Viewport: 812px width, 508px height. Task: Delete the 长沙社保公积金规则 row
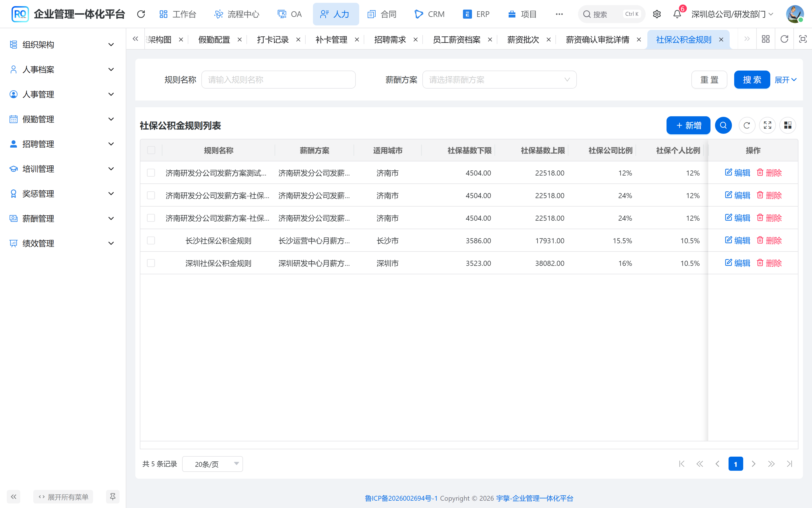point(769,240)
